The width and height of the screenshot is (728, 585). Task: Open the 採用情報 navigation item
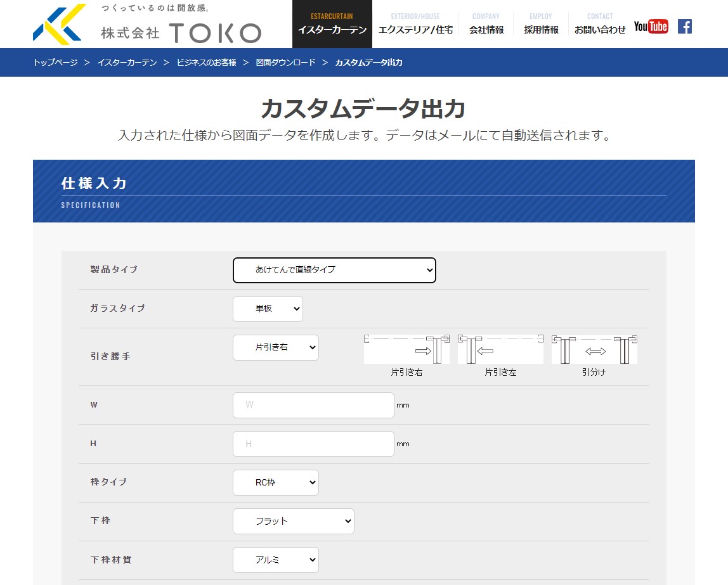[541, 24]
